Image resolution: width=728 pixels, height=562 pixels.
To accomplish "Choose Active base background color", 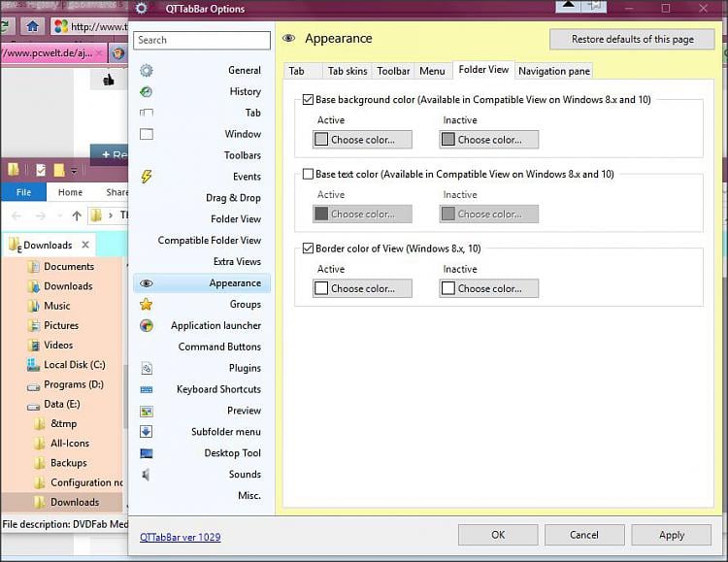I will [x=362, y=140].
